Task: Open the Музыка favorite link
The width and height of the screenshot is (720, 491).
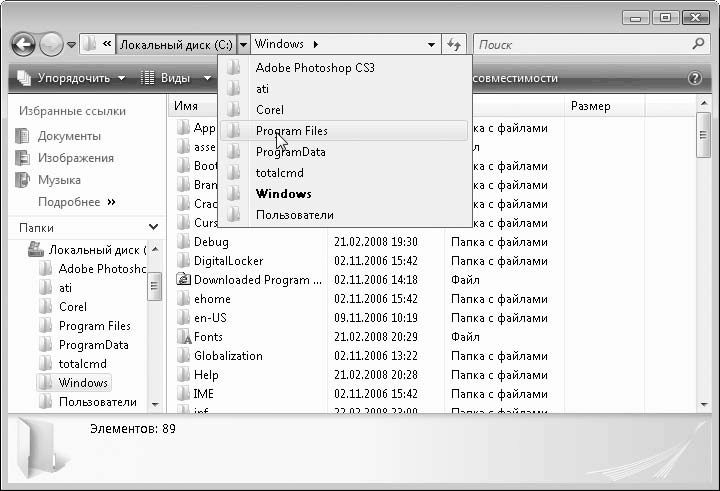Action: pos(59,180)
